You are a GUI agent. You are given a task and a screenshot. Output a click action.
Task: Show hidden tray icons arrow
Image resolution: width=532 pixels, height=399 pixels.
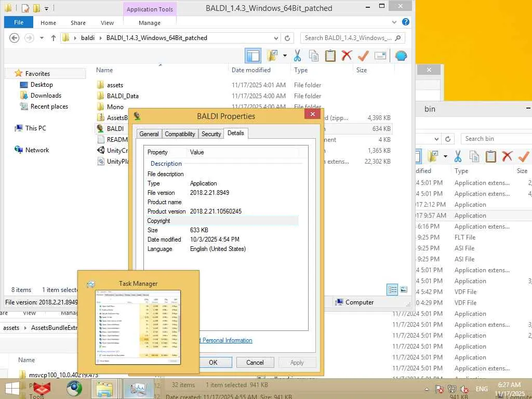[427, 390]
